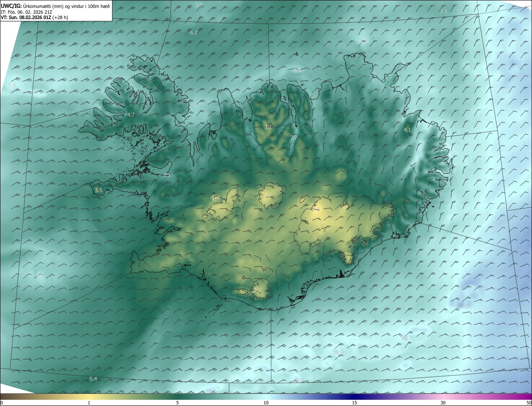Click the map value label "5.4"
Screen dimensions: 532x406
93,379
